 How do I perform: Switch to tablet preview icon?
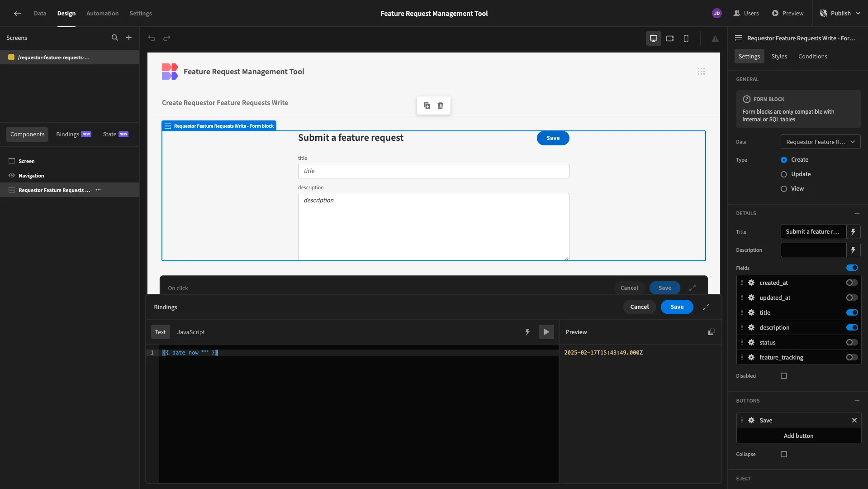pos(670,38)
